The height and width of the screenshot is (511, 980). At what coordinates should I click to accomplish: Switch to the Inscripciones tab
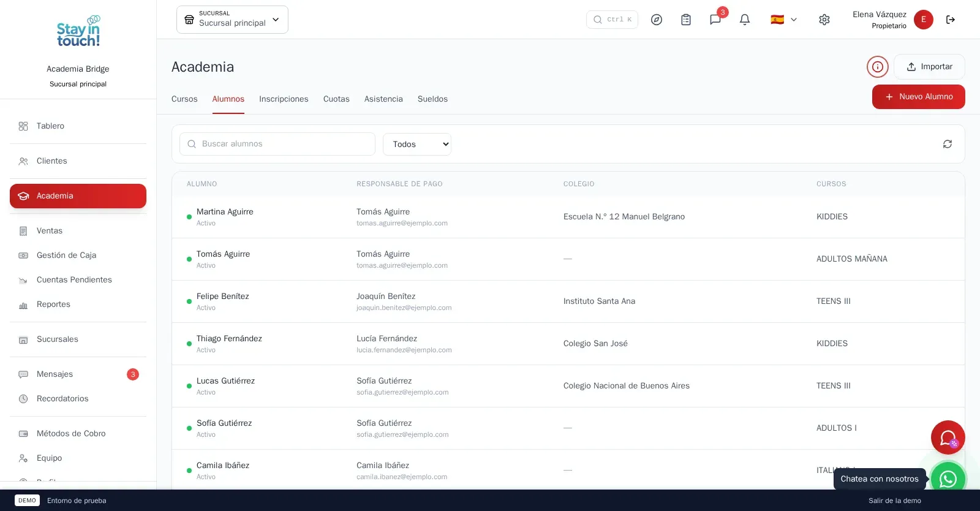(284, 99)
